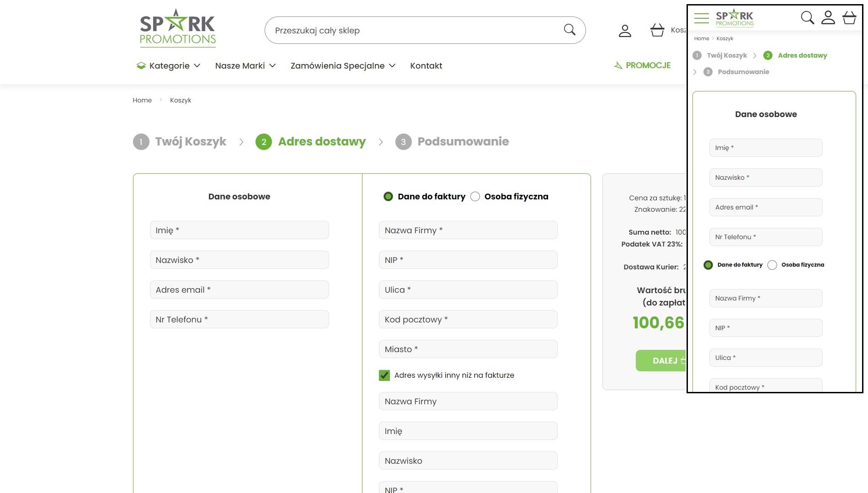The height and width of the screenshot is (493, 868).
Task: Click the green DALEJ button
Action: point(661,361)
